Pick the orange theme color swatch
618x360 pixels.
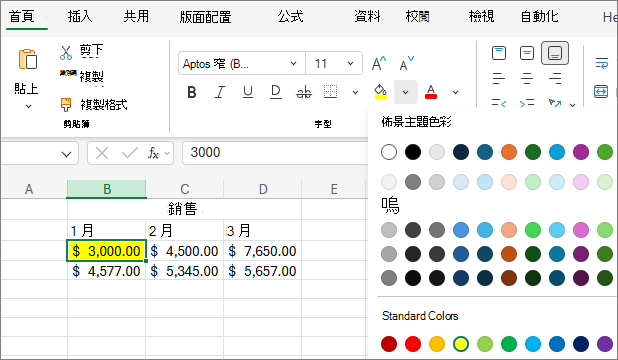pyautogui.click(x=509, y=152)
